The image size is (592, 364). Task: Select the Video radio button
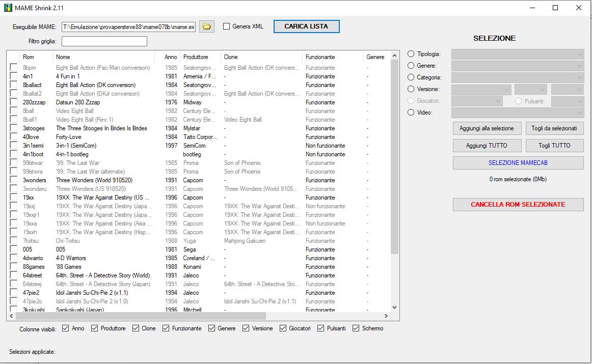tap(411, 113)
